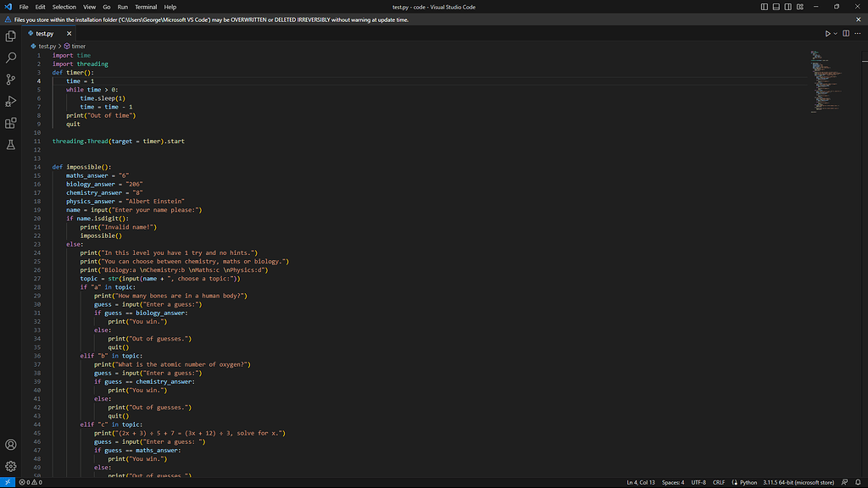Change encoding via UTF-8
The height and width of the screenshot is (488, 868).
698,482
